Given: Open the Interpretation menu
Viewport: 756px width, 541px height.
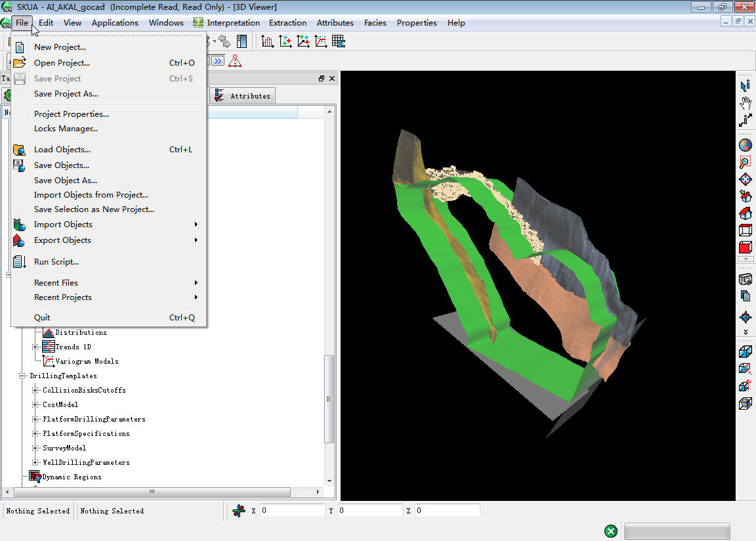Looking at the screenshot, I should coord(234,23).
